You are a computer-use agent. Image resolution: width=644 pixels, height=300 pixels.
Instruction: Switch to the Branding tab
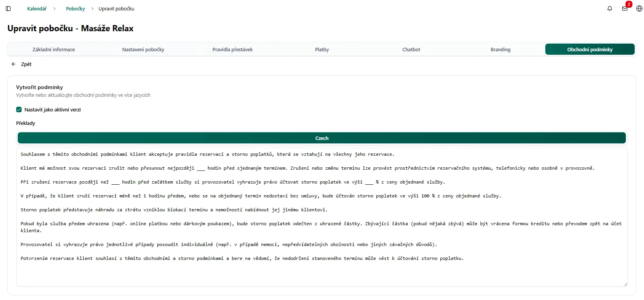(500, 49)
